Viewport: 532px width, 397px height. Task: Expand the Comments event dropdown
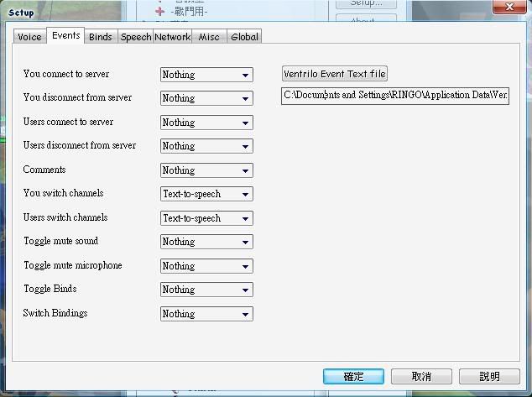[x=206, y=170]
